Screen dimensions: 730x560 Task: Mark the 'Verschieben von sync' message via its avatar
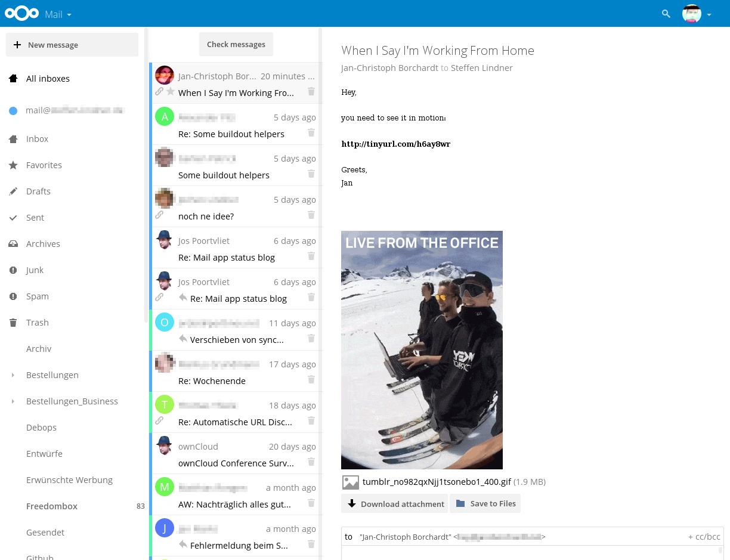click(x=164, y=322)
